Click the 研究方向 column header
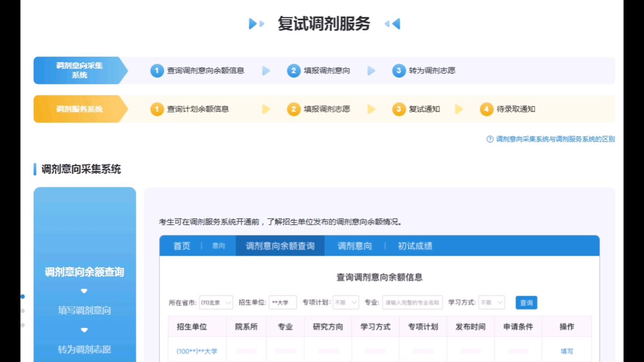The image size is (644, 362). (328, 327)
